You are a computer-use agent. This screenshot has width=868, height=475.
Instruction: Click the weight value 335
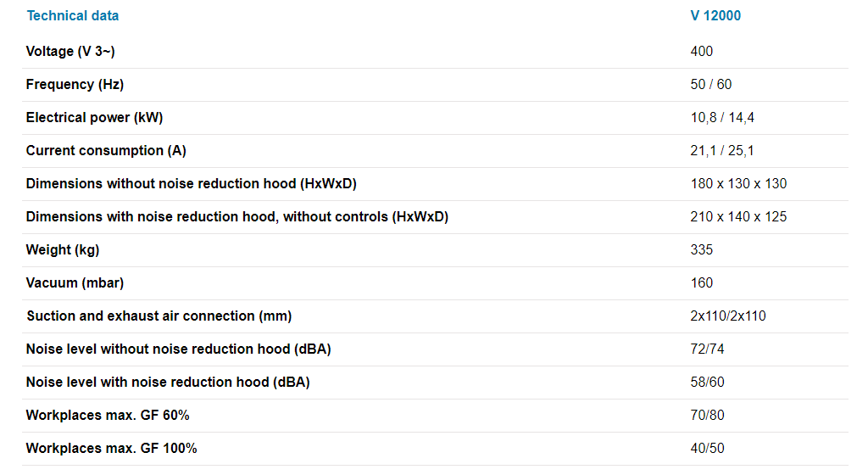(702, 249)
